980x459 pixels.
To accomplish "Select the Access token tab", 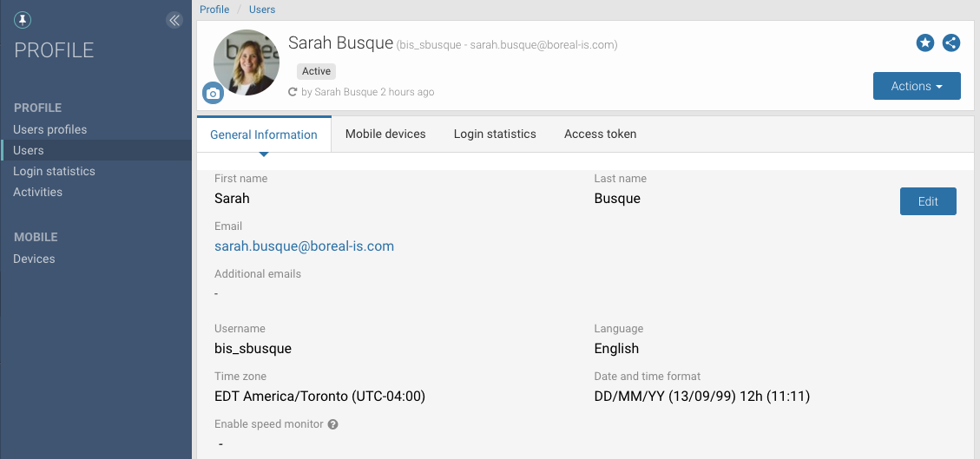I will (x=600, y=134).
